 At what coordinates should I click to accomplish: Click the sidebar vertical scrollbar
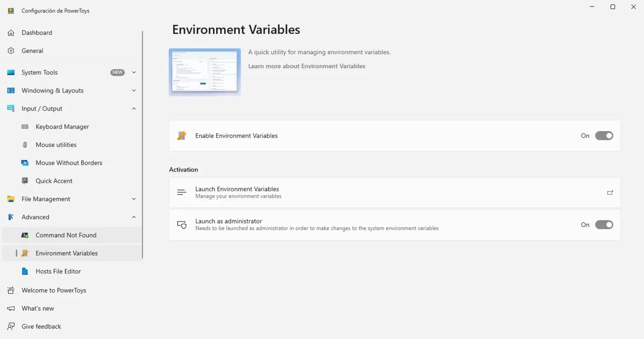pos(142,144)
